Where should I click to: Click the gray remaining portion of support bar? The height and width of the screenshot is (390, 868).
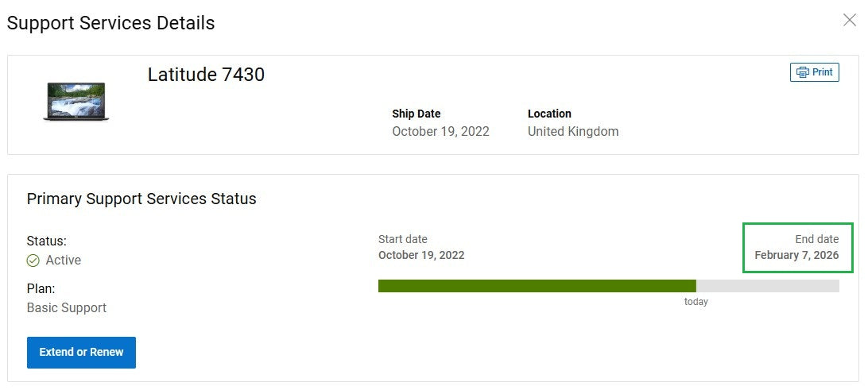click(768, 286)
